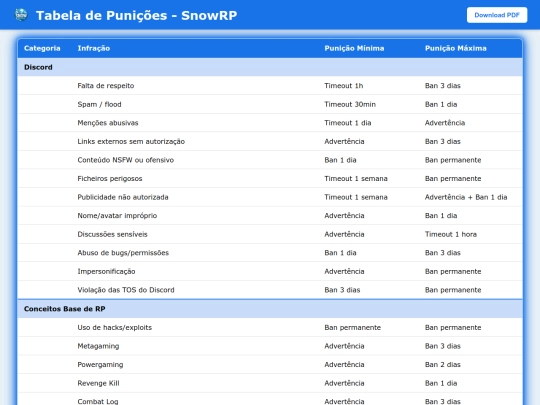Click the Metagaming infraction
Screen dimensions: 540x405
pyautogui.click(x=98, y=346)
